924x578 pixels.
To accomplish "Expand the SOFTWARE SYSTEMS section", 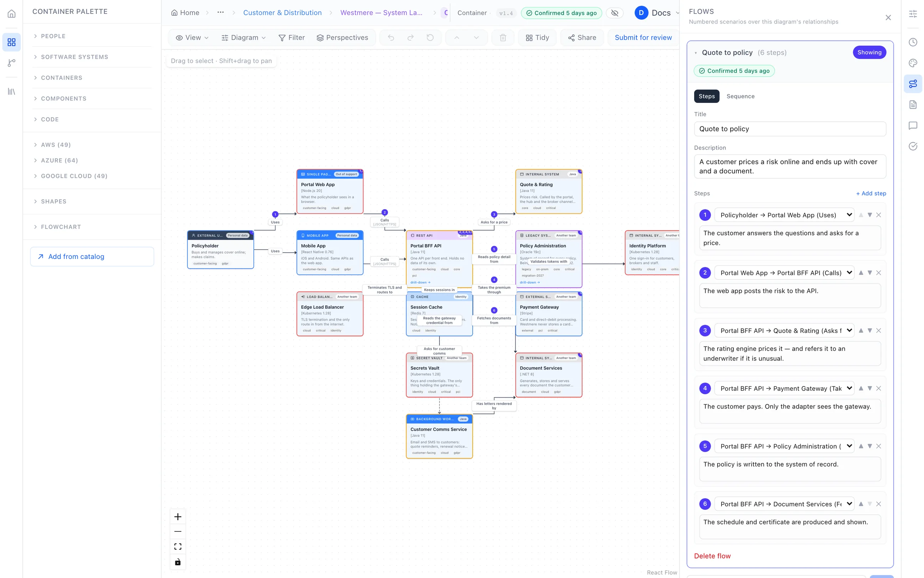I will (92, 57).
